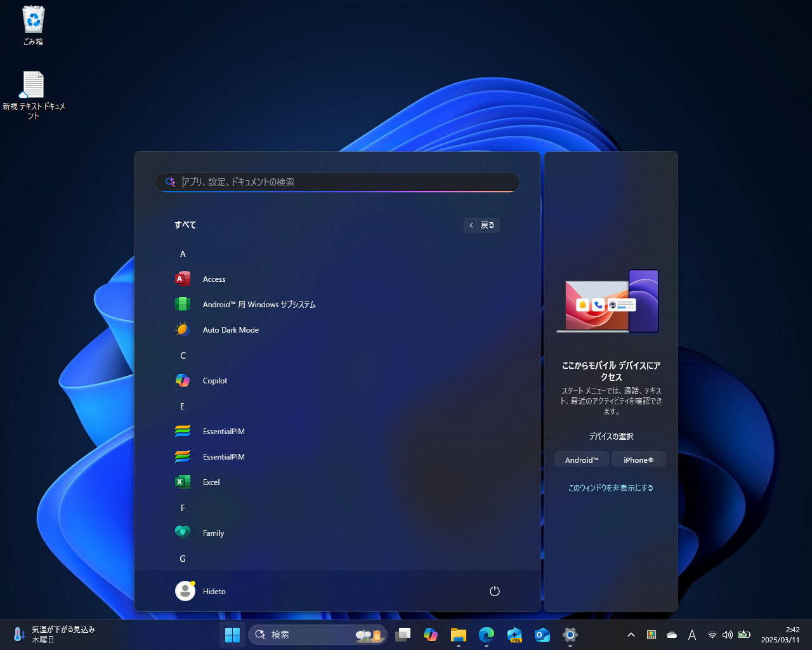Show hidden tray icons with the chevron

pos(631,635)
